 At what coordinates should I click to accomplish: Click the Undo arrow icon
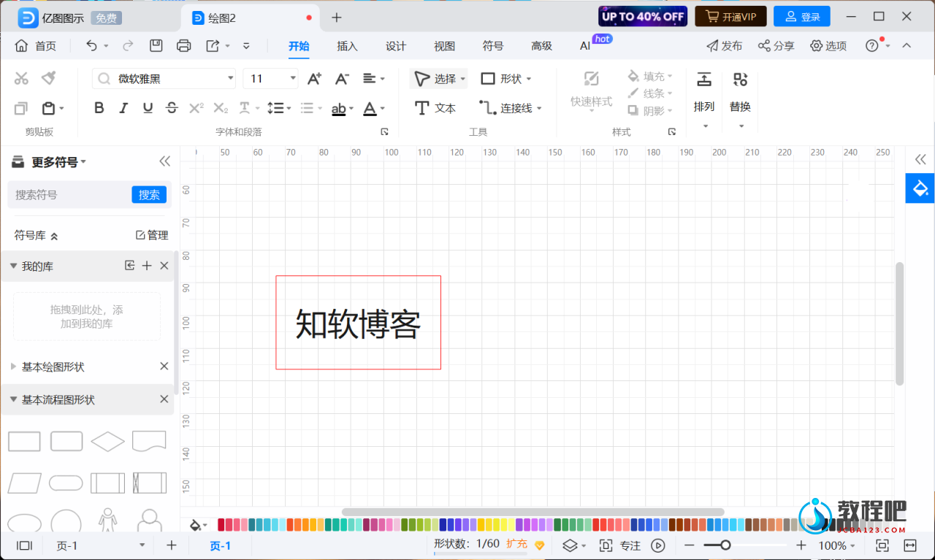91,46
